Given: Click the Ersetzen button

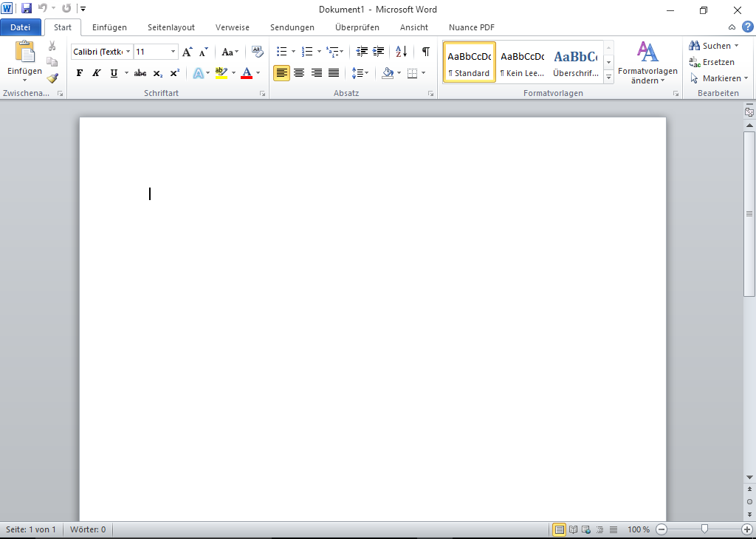Looking at the screenshot, I should point(712,62).
